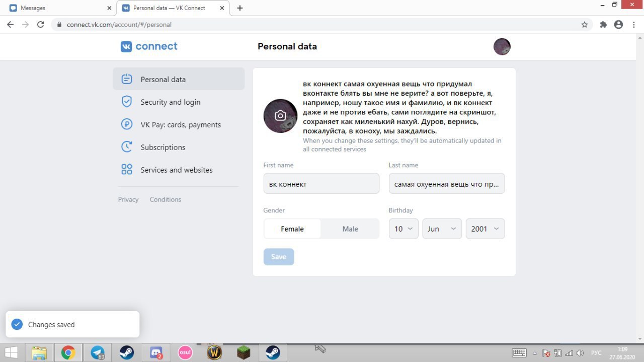Open a new browser tab
This screenshot has width=644, height=362.
tap(240, 8)
